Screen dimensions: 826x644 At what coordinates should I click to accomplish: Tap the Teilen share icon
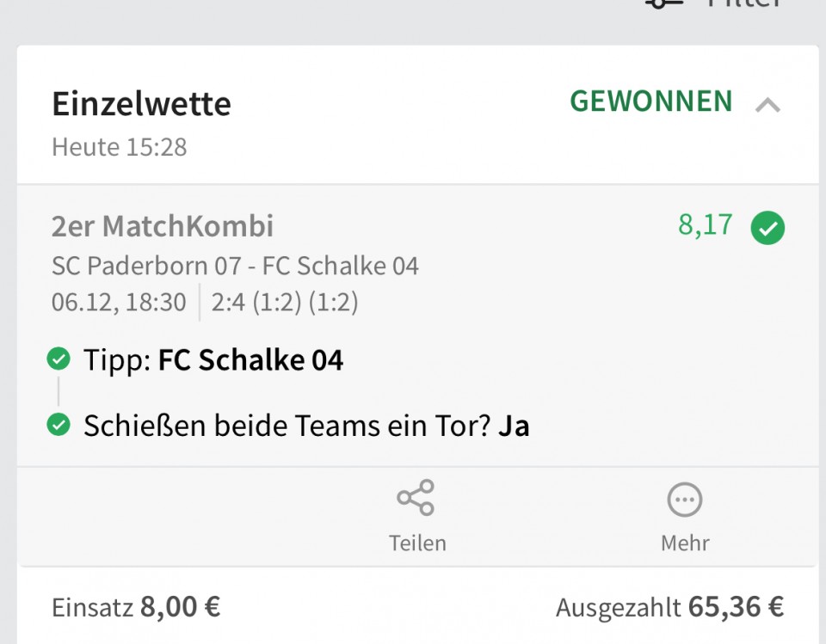416,497
